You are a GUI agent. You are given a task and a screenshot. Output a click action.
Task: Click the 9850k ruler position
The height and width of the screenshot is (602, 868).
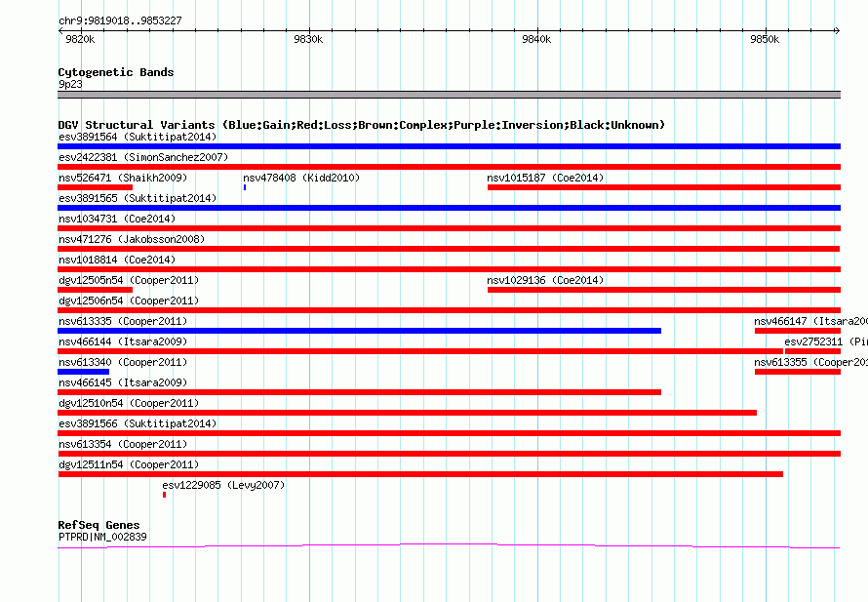tap(765, 39)
